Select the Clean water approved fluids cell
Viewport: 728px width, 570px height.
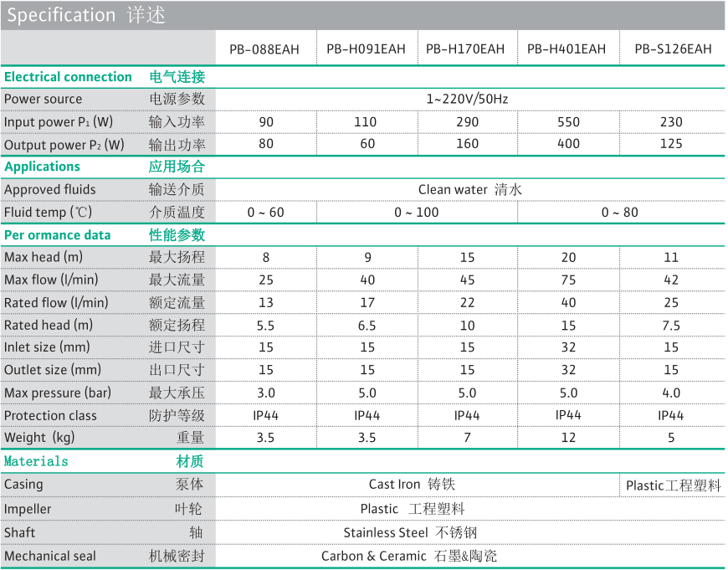[x=470, y=189]
